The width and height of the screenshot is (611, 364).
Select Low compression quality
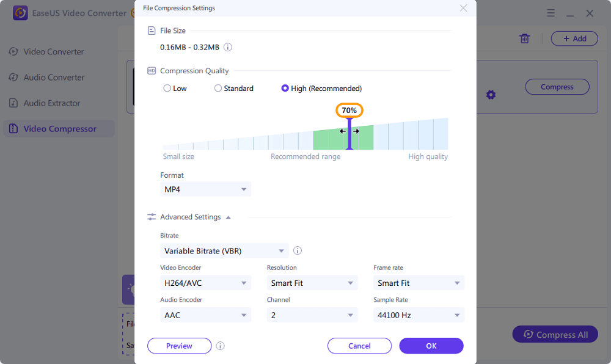pos(167,89)
